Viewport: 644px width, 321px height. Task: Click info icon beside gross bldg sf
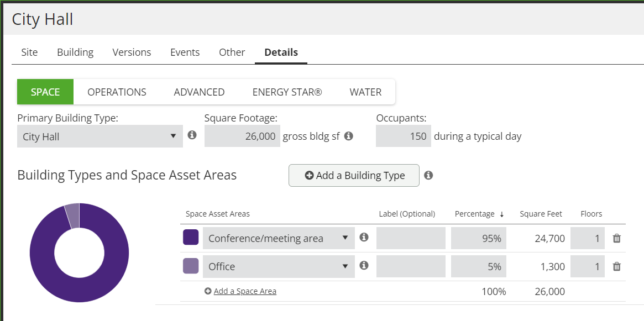coord(349,136)
